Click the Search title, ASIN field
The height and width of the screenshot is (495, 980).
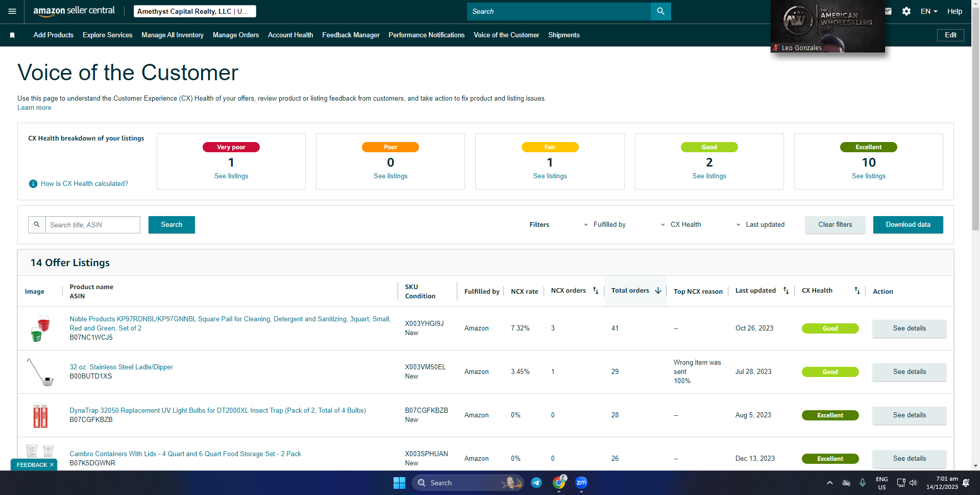(x=93, y=225)
